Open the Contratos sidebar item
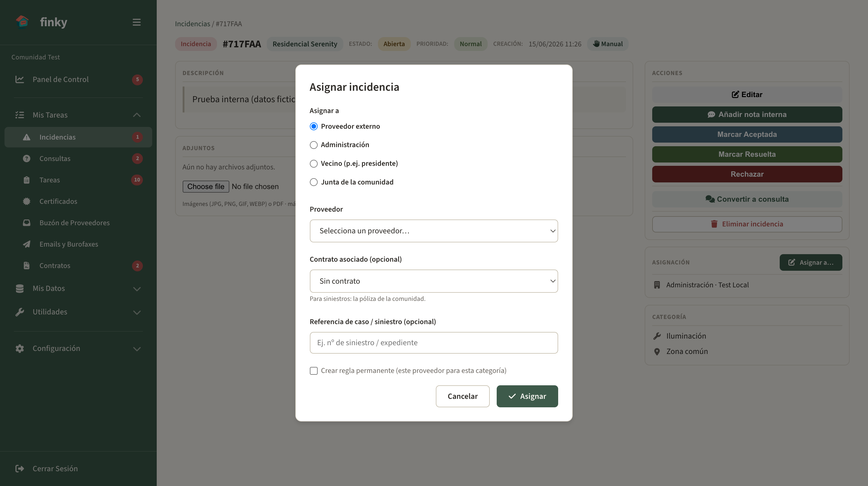Image resolution: width=868 pixels, height=486 pixels. (78, 266)
